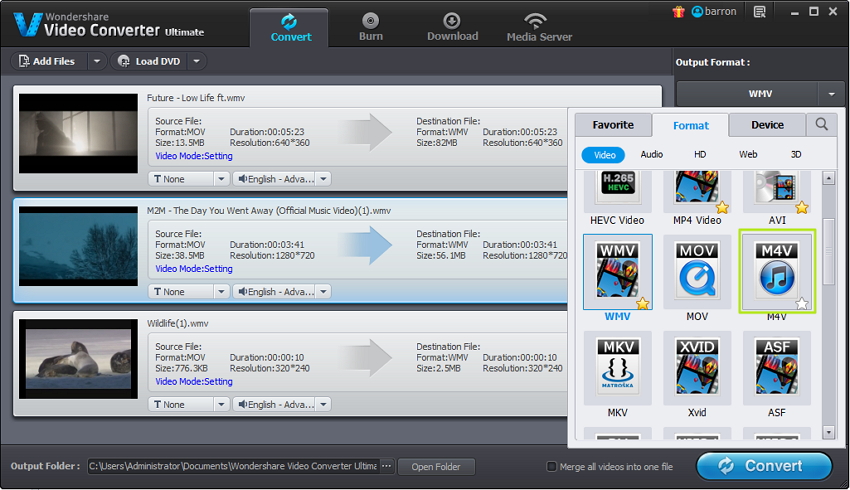Open Video Mode:Setting for Wildlife(1).wmv
The height and width of the screenshot is (490, 850).
pos(194,382)
